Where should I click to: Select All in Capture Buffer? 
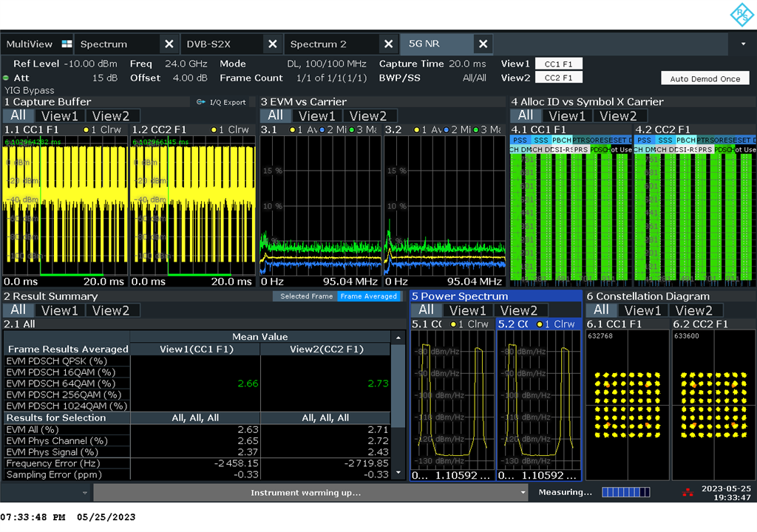pyautogui.click(x=18, y=115)
